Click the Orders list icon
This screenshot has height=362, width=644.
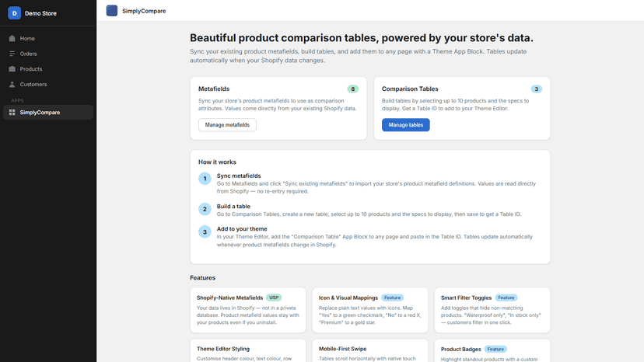(x=12, y=54)
